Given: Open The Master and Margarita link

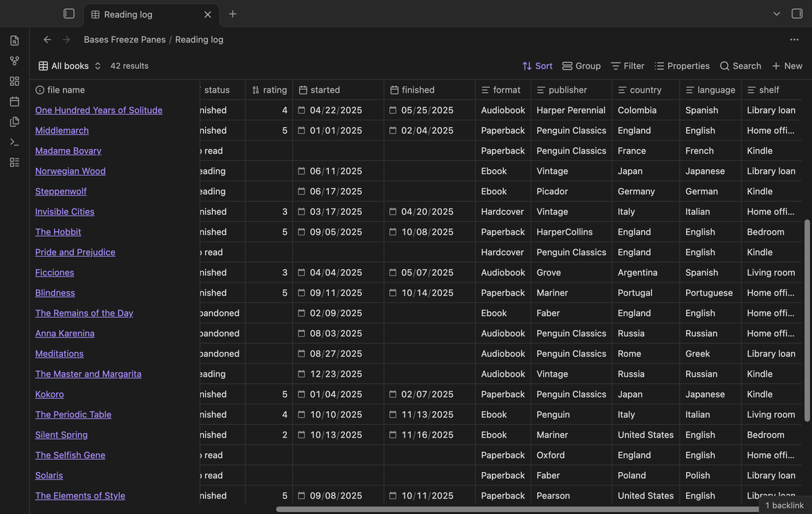Looking at the screenshot, I should click(88, 374).
